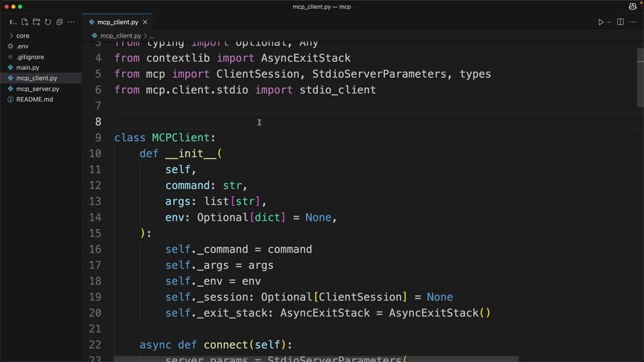Viewport: 644px width, 362px height.
Task: Click 'Optional[dict]' on line 14
Action: (x=241, y=217)
